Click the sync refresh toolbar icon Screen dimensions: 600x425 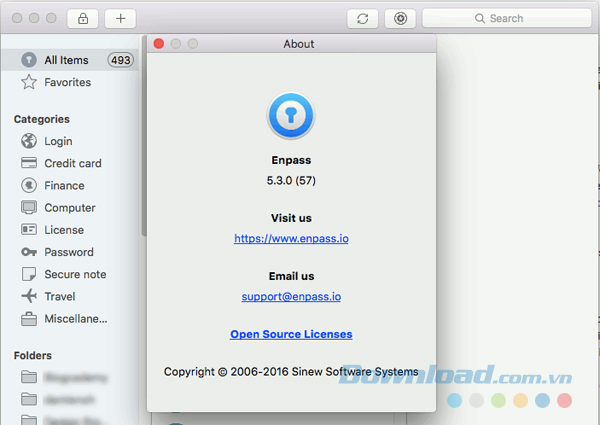(x=362, y=18)
